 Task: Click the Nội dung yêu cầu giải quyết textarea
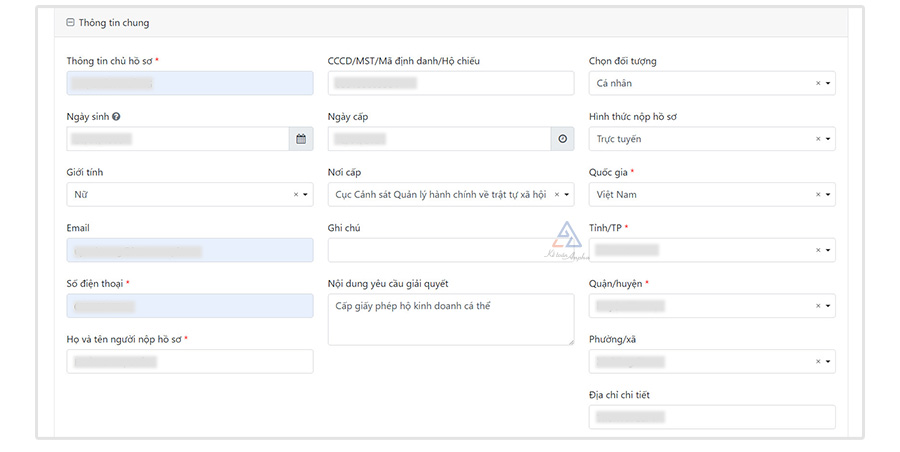point(450,319)
